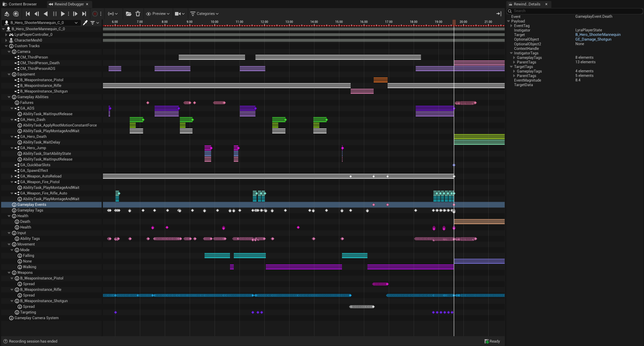Screen dimensions: 644x346
Task: Clear the recording with the trash icon
Action: click(138, 13)
